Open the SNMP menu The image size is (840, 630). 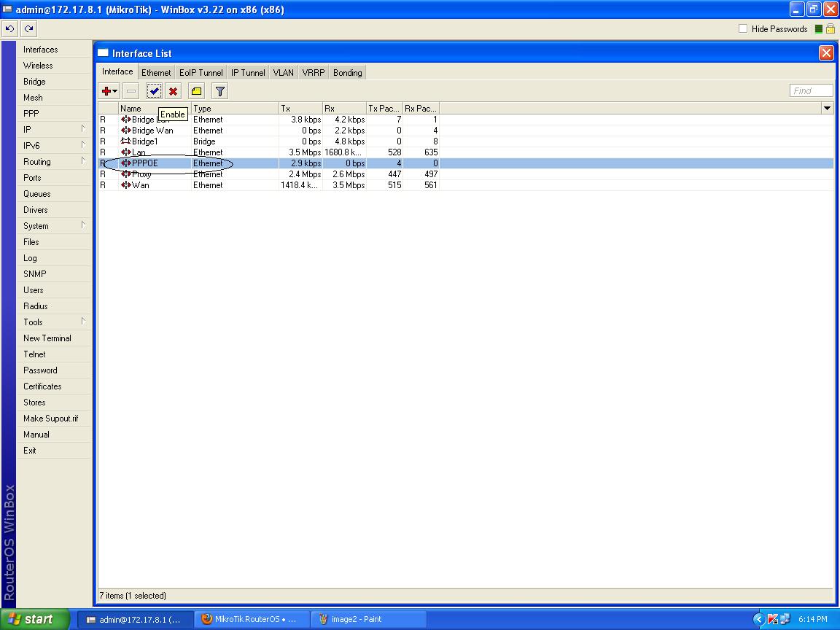[x=53, y=273]
